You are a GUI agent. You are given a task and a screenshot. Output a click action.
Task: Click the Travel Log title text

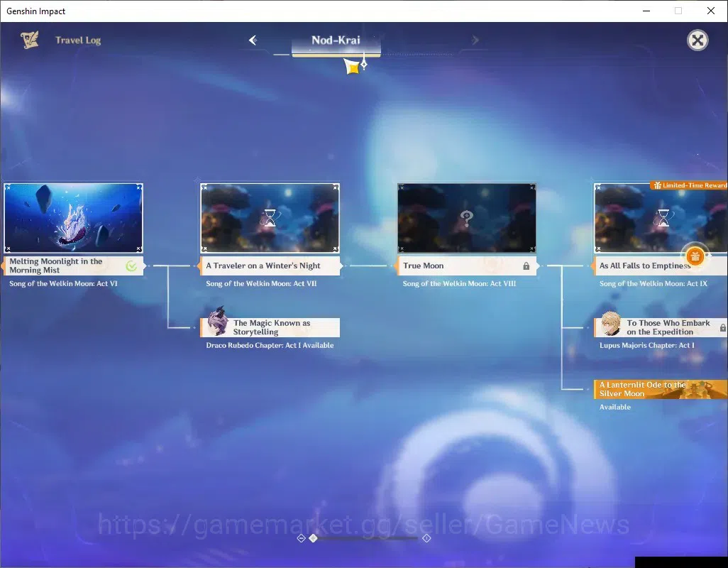pos(78,40)
